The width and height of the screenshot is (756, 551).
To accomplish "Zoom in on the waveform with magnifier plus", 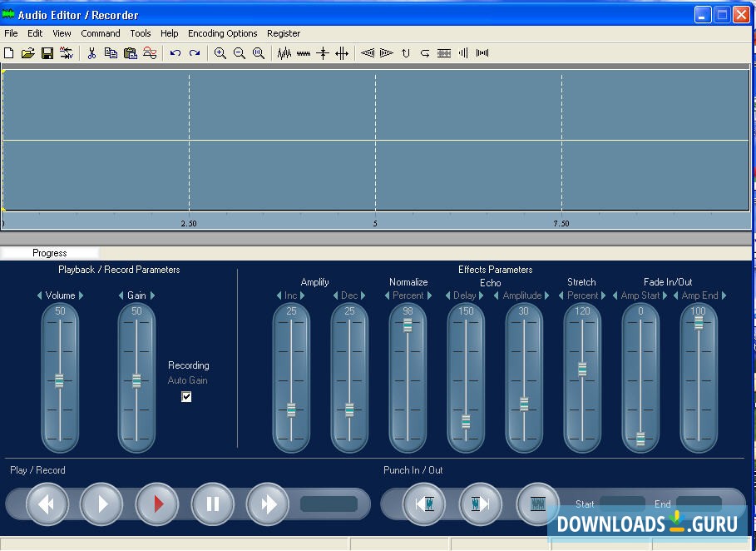I will pos(220,53).
